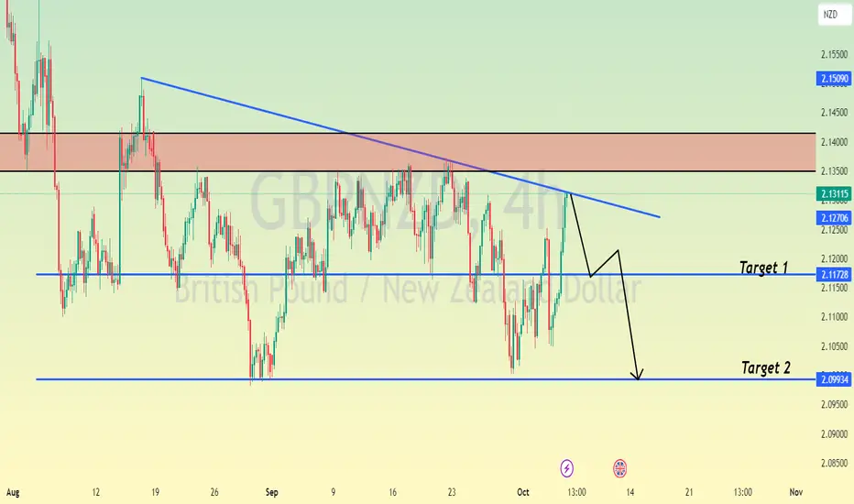Open the NZD currency selector
The image size is (854, 504).
[833, 15]
